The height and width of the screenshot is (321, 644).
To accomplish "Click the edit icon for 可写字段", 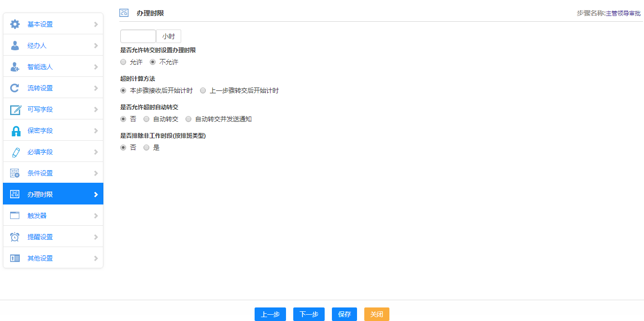I will (x=15, y=109).
